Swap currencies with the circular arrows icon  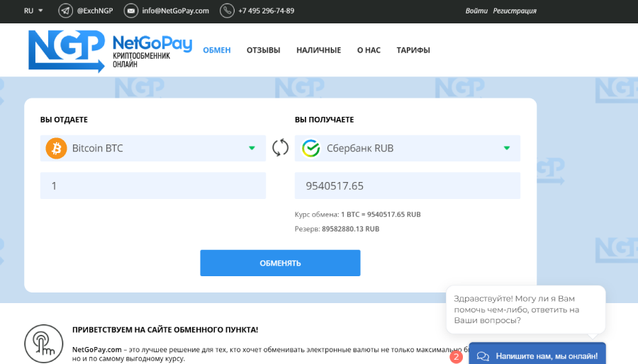point(280,147)
